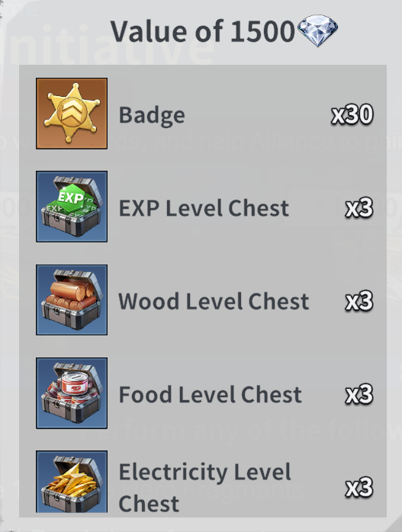Select the EXP Level Chest icon
The width and height of the screenshot is (402, 532).
pos(72,207)
